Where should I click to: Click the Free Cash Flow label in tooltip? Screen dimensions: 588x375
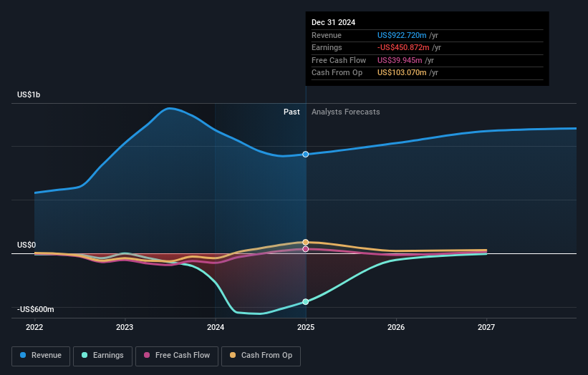click(339, 60)
